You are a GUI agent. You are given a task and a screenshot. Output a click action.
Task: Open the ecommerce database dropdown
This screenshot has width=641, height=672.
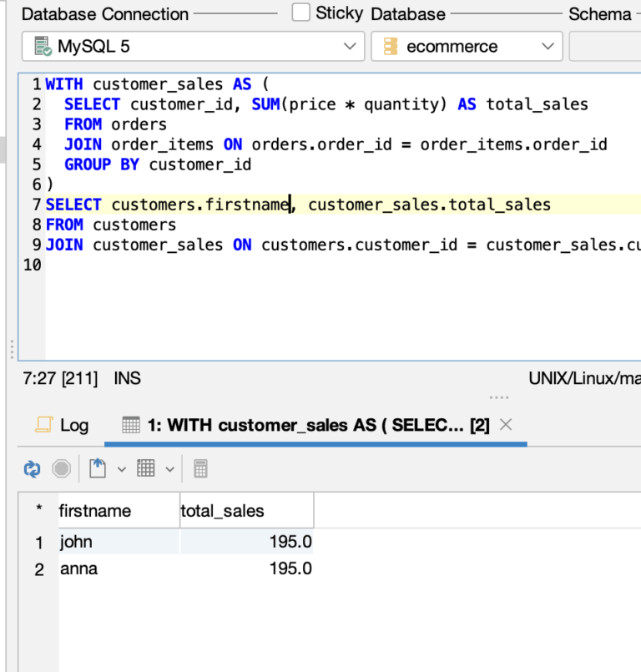(x=547, y=45)
